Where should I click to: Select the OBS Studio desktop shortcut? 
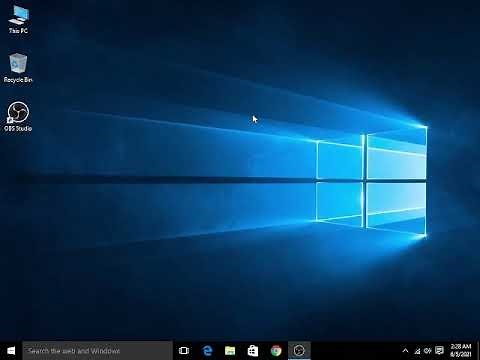tap(18, 117)
